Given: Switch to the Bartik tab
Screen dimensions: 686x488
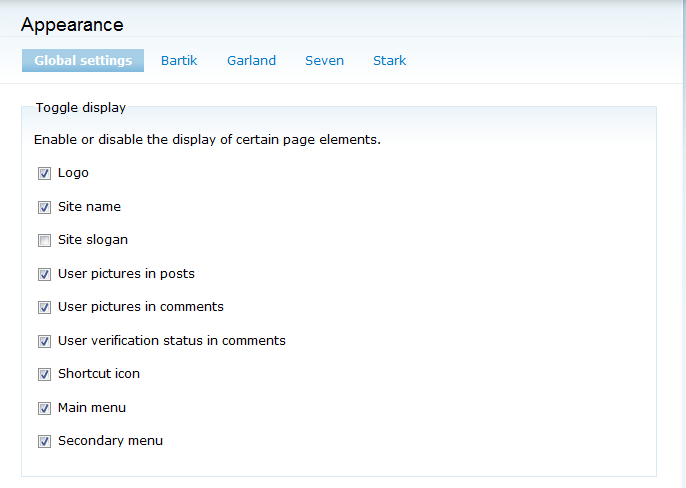Looking at the screenshot, I should (179, 61).
